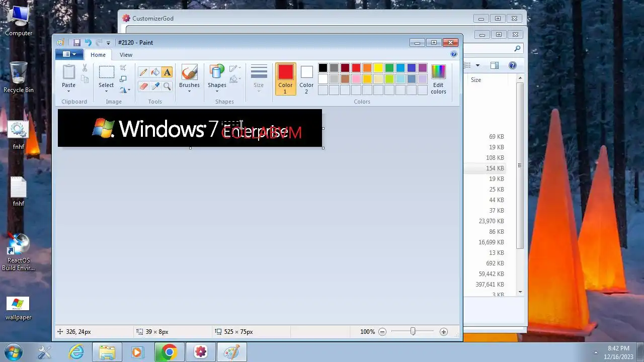644x362 pixels.
Task: Open the Paint file menu button
Action: pos(69,54)
